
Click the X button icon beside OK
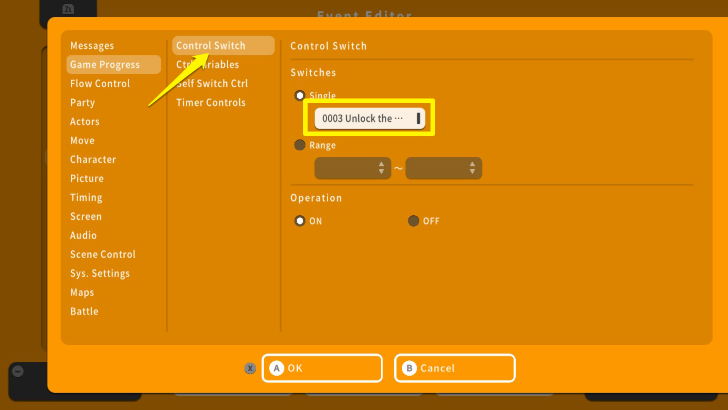(x=250, y=368)
